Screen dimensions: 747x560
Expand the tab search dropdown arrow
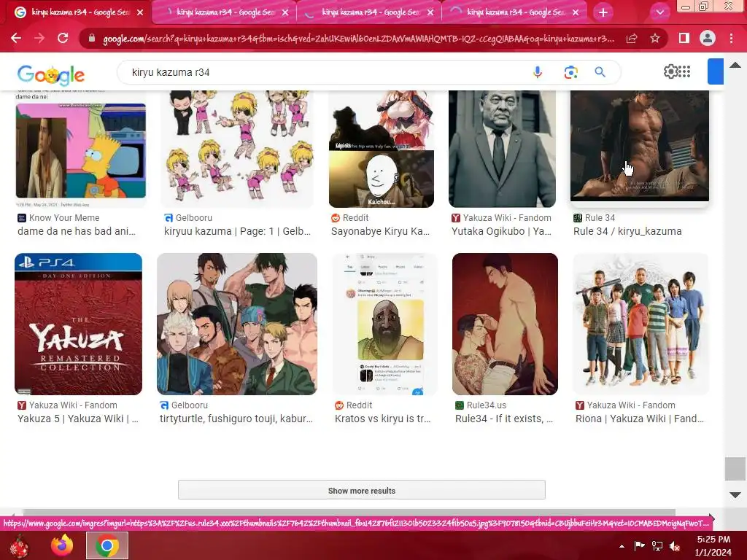pyautogui.click(x=659, y=12)
